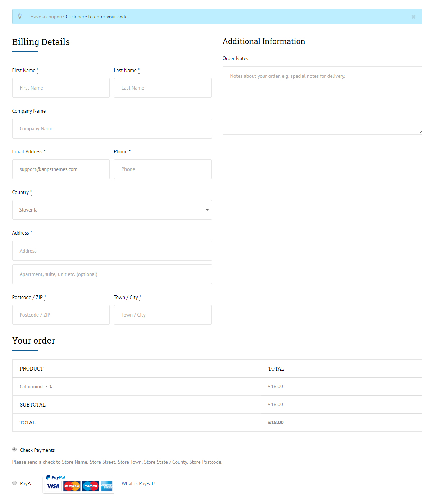Click the Country dropdown arrow
This screenshot has width=436, height=504.
pos(207,210)
